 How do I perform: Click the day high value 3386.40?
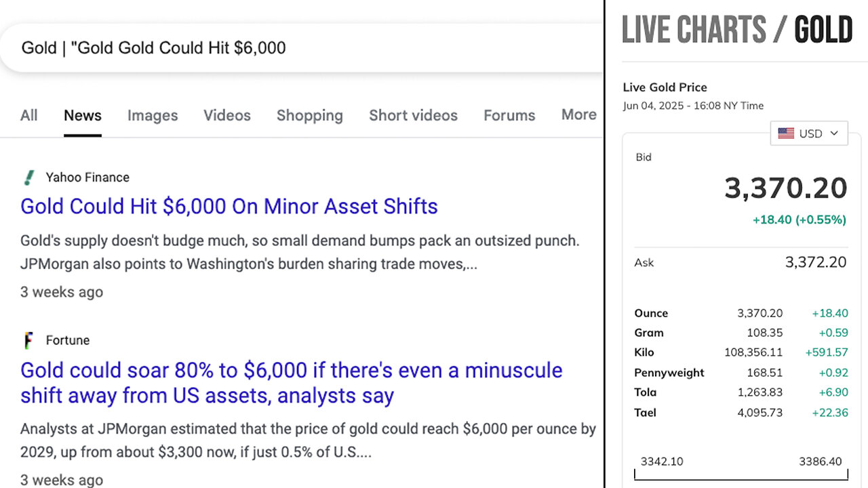[x=821, y=462]
